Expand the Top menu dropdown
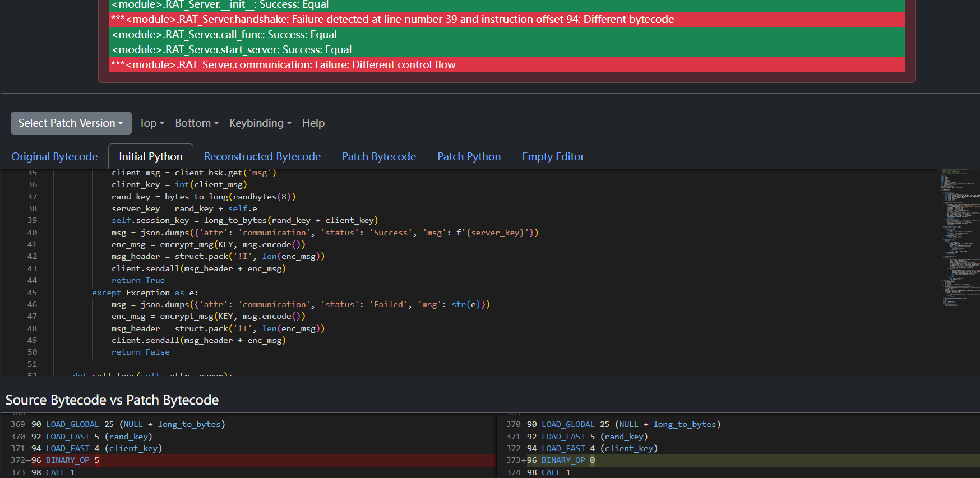Image resolution: width=980 pixels, height=478 pixels. coord(151,123)
